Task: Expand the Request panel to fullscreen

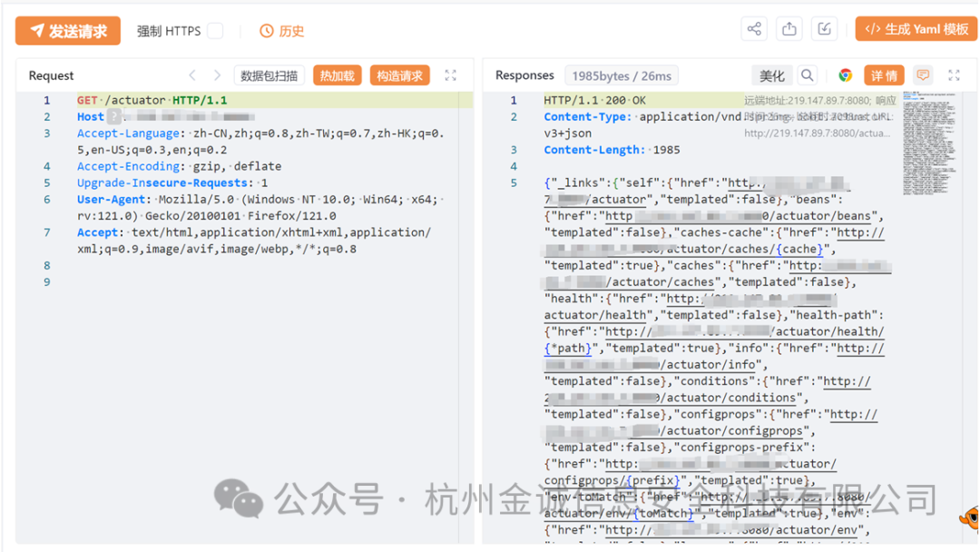Action: (x=451, y=75)
